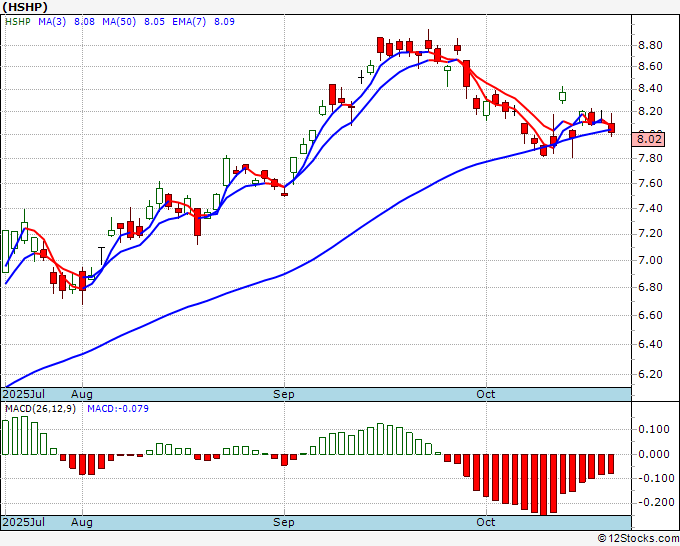Click the 7.00 price axis label
680x546 pixels.
[x=650, y=260]
